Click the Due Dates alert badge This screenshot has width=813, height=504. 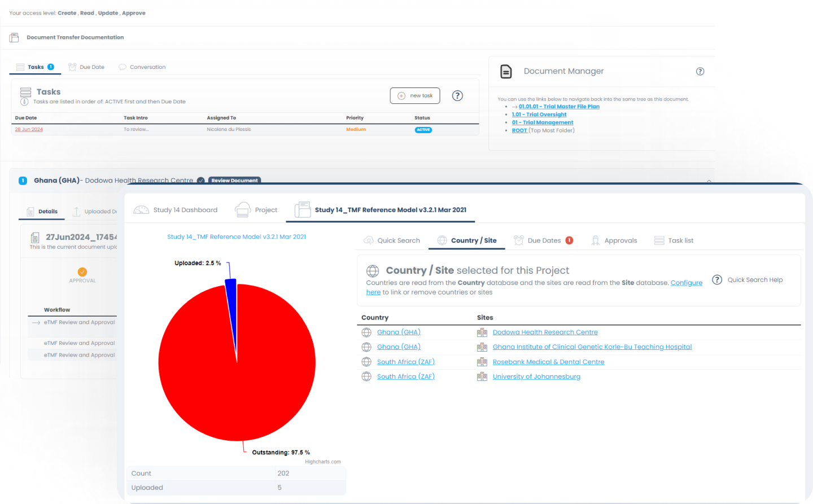pos(569,240)
